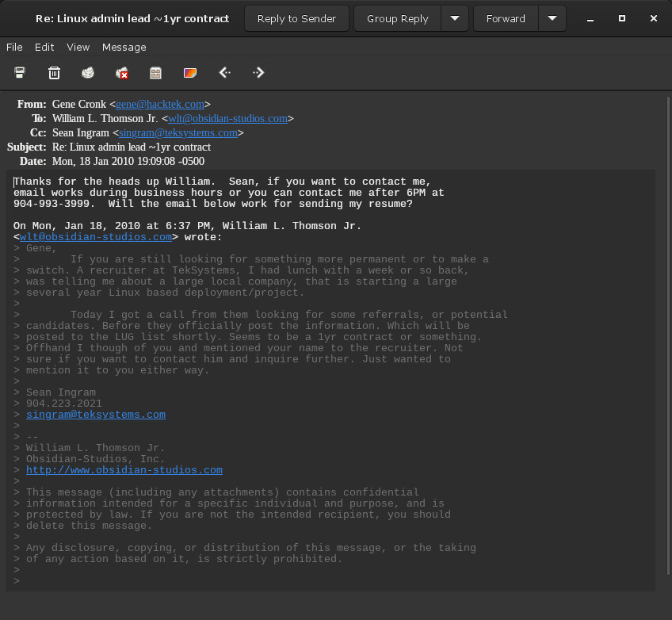The width and height of the screenshot is (672, 620).
Task: Open the File menu
Action: pyautogui.click(x=14, y=47)
